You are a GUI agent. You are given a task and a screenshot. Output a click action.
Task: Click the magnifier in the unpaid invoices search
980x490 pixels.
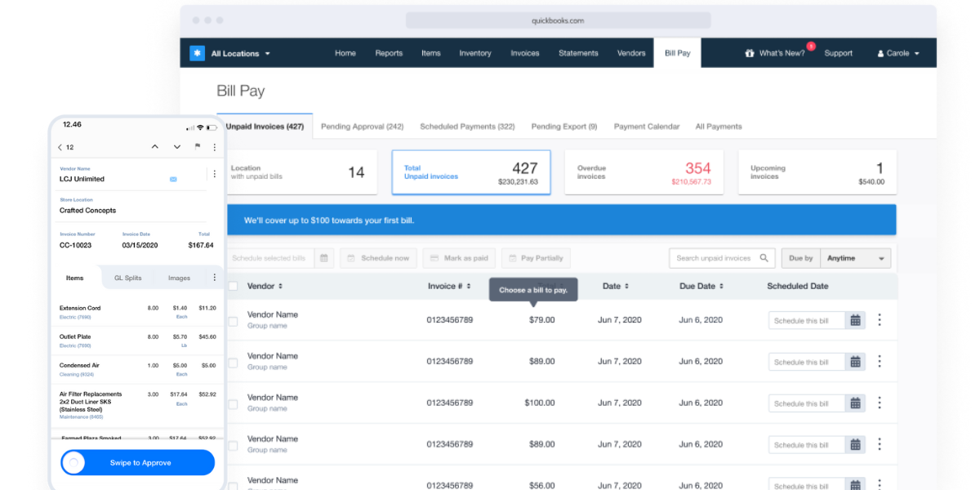click(x=764, y=258)
